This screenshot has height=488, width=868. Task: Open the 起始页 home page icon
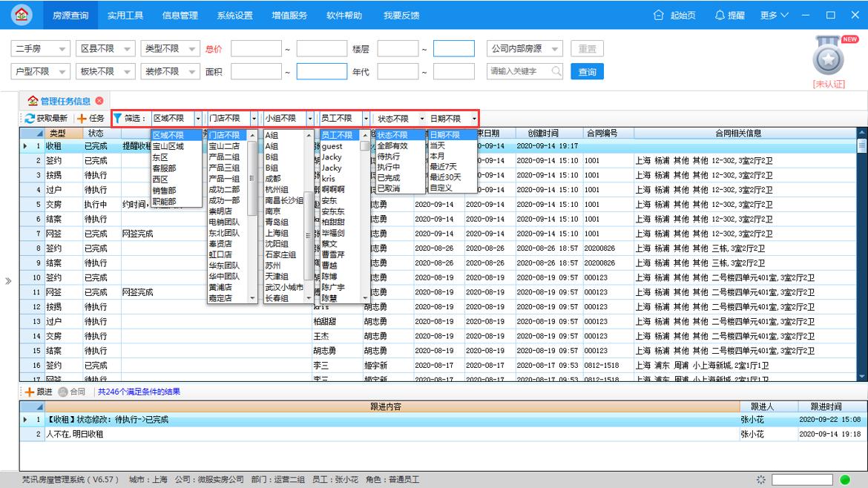[659, 13]
